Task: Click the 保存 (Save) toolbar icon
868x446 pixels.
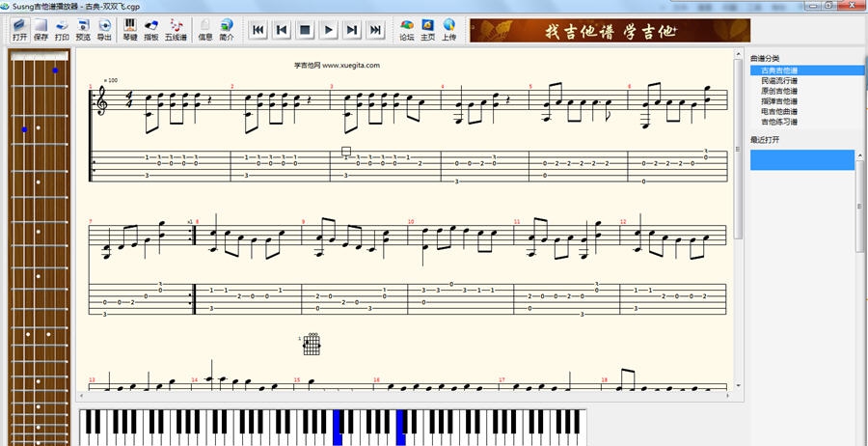Action: [41, 30]
